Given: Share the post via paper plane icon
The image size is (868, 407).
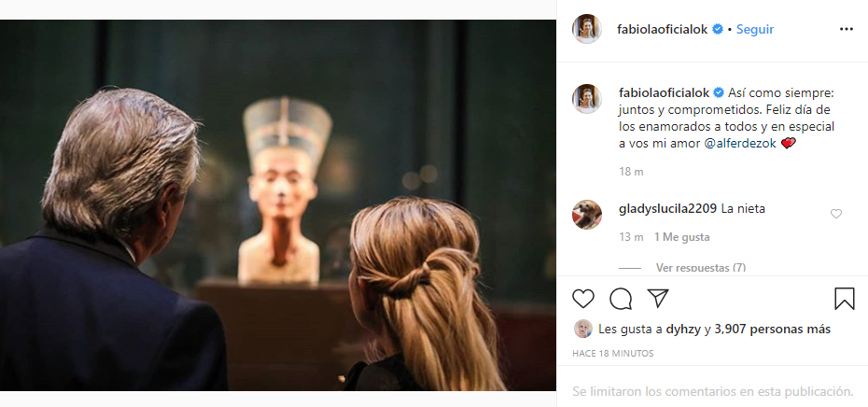Looking at the screenshot, I should [x=658, y=299].
